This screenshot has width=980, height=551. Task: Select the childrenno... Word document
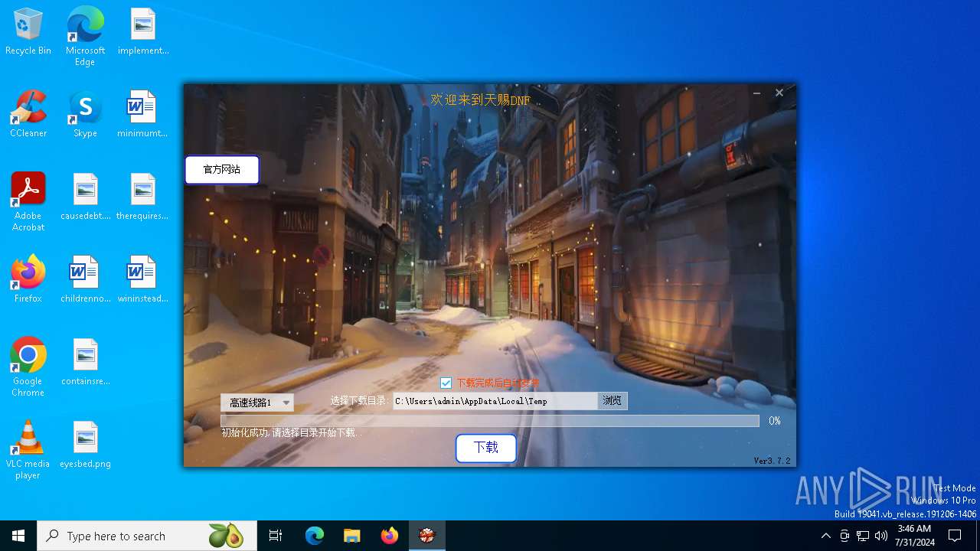86,279
